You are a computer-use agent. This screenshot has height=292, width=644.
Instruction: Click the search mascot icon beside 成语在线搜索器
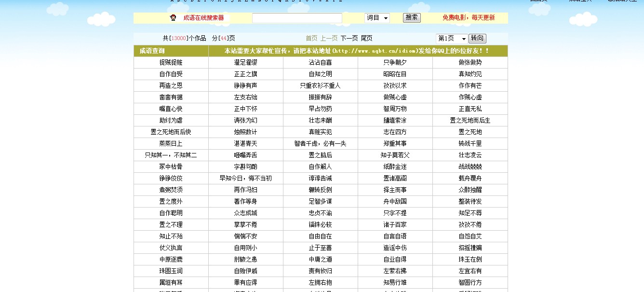click(173, 18)
